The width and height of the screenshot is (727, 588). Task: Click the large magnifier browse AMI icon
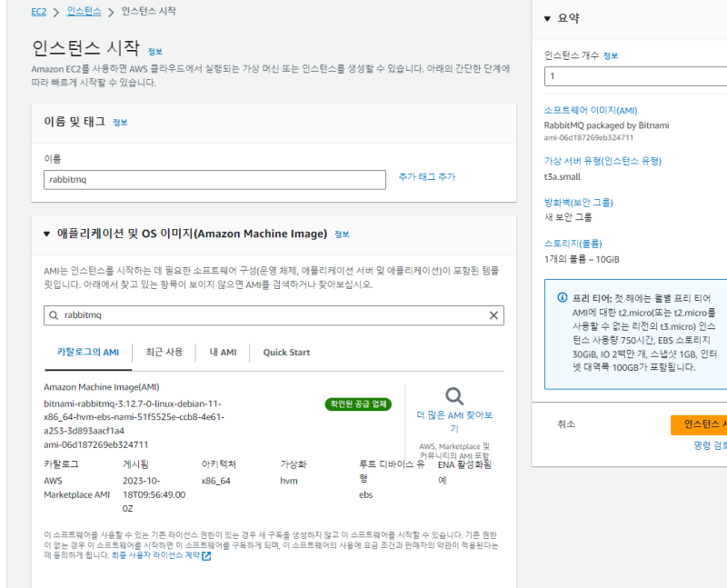(454, 396)
